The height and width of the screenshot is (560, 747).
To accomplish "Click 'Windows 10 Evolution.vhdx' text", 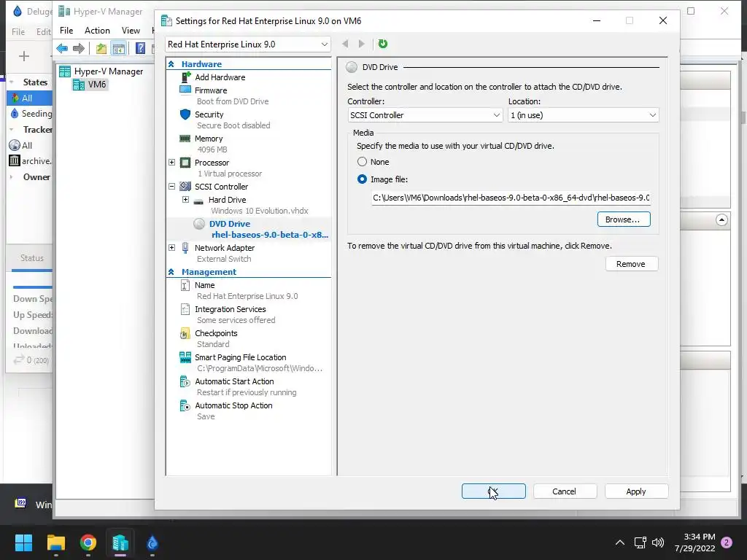I will 259,211.
